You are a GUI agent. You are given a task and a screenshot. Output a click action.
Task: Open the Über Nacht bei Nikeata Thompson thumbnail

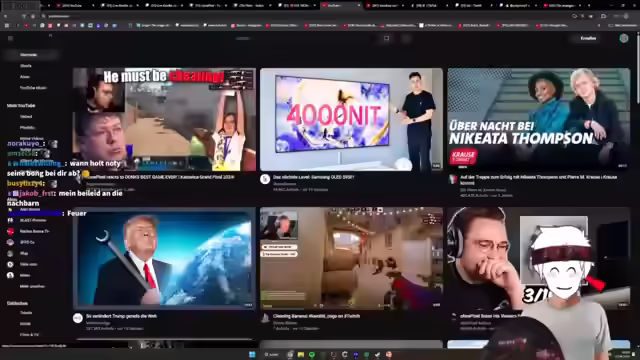tap(538, 119)
